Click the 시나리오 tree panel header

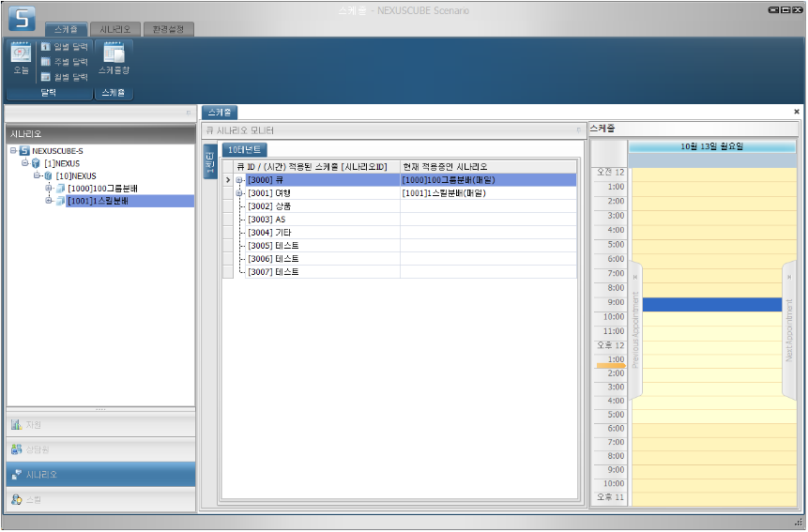100,133
